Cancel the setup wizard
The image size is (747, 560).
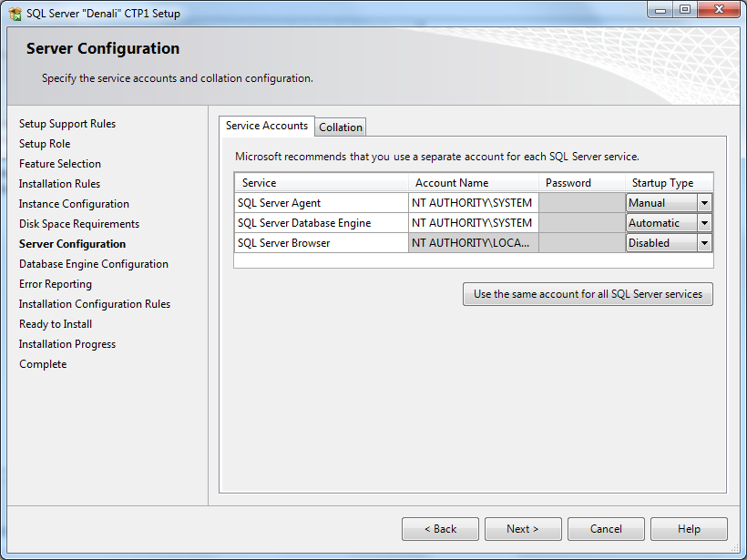pos(606,529)
